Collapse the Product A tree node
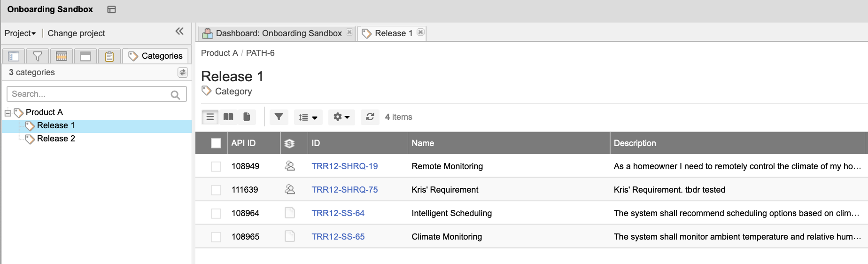Screen dimensions: 868x264 pos(8,113)
